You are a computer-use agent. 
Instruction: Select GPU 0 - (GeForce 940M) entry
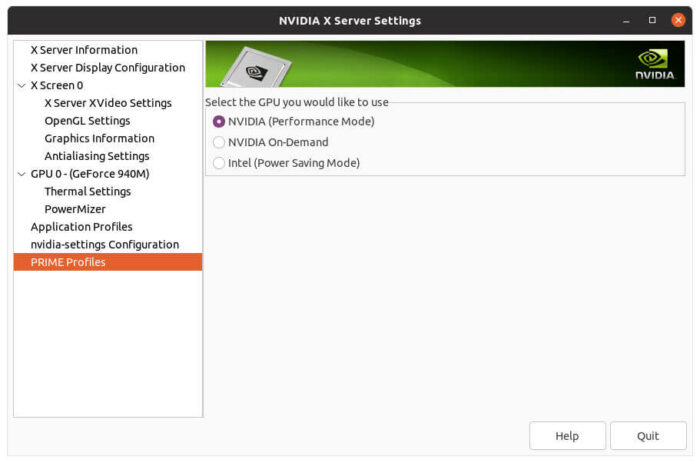pos(90,174)
